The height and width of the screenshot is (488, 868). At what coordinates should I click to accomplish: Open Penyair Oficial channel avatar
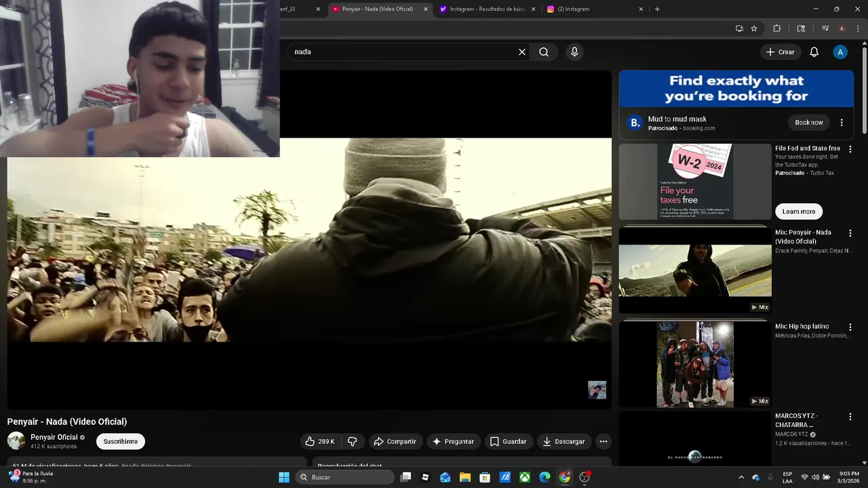(16, 441)
